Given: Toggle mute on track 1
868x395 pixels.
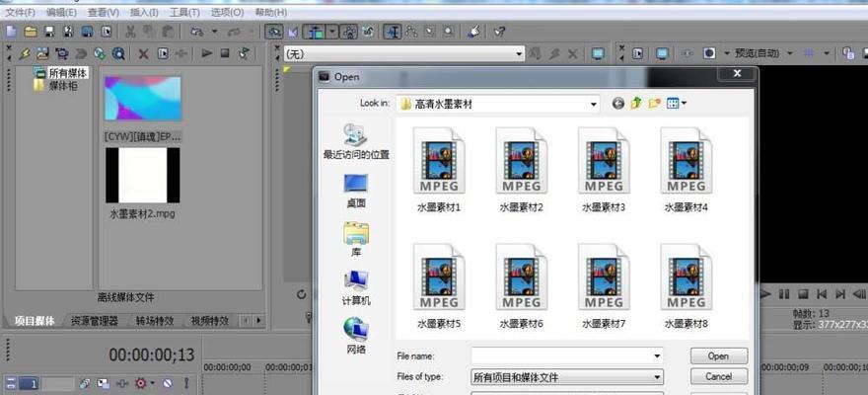Looking at the screenshot, I should (168, 383).
